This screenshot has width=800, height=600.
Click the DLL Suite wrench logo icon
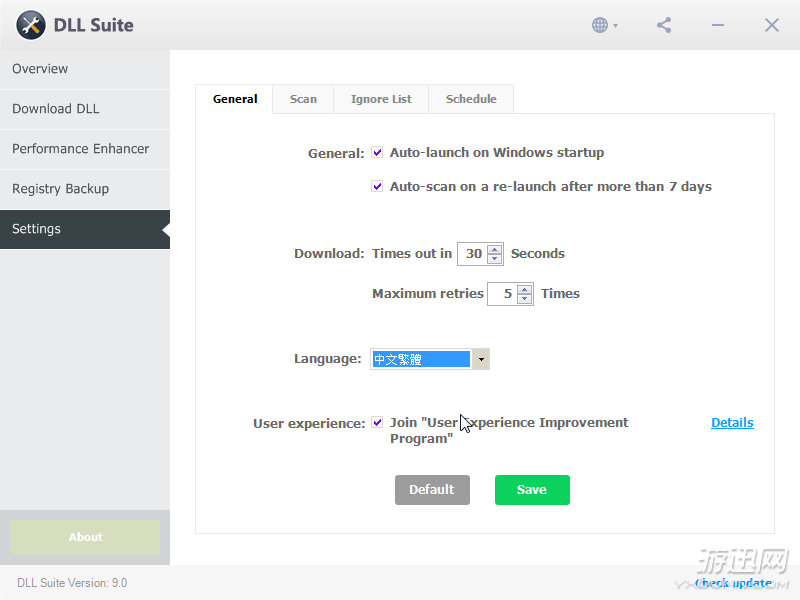click(x=31, y=25)
